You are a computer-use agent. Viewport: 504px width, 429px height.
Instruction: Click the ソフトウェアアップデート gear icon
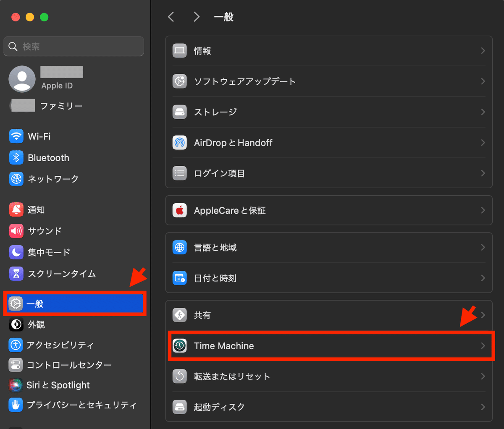click(180, 81)
